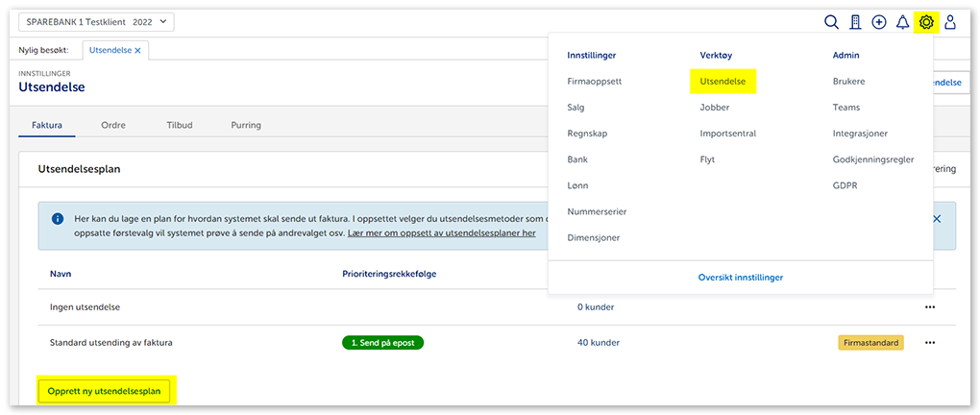
Task: Switch to the Ordre tab
Action: (x=113, y=125)
